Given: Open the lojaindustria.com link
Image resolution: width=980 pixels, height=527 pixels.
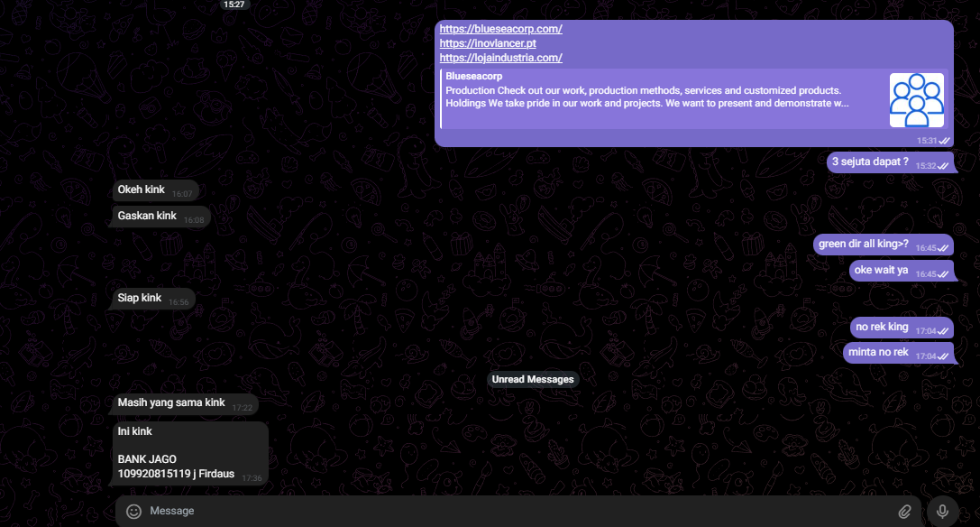Looking at the screenshot, I should pyautogui.click(x=500, y=58).
